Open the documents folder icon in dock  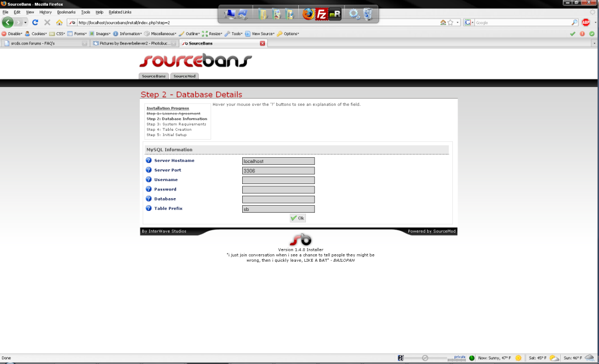click(x=263, y=15)
